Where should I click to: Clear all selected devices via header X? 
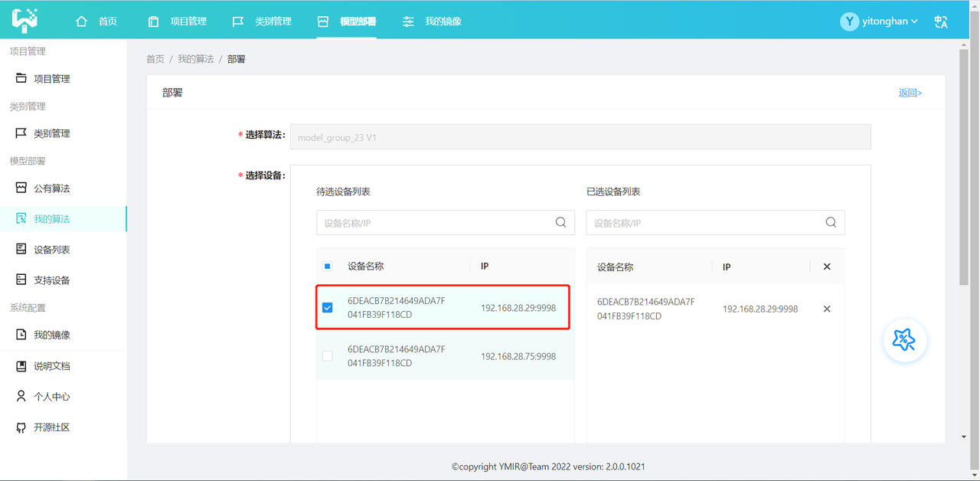827,267
